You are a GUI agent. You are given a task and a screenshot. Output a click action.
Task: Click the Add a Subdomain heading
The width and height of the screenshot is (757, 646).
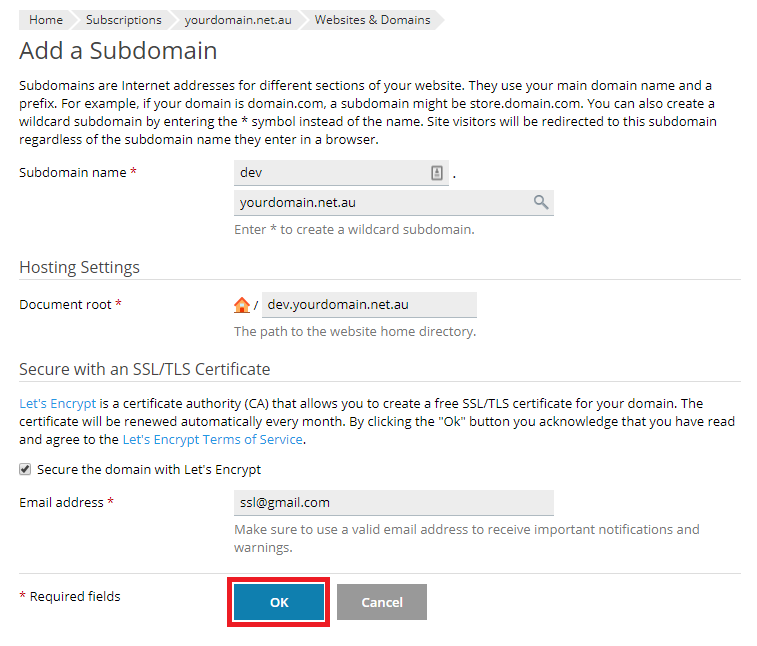(x=118, y=51)
